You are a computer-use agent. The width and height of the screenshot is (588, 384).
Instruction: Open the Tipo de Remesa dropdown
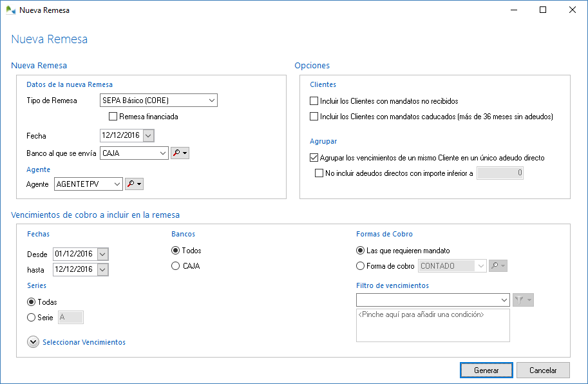[211, 101]
